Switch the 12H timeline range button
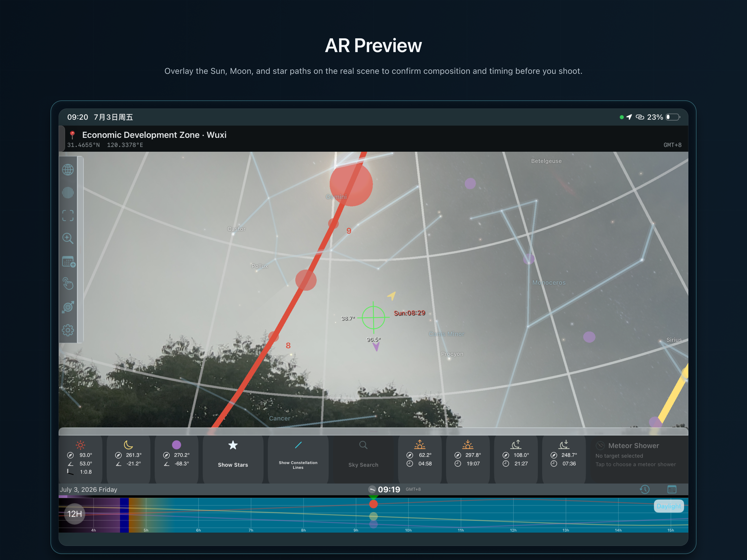Image resolution: width=747 pixels, height=560 pixels. click(x=75, y=514)
